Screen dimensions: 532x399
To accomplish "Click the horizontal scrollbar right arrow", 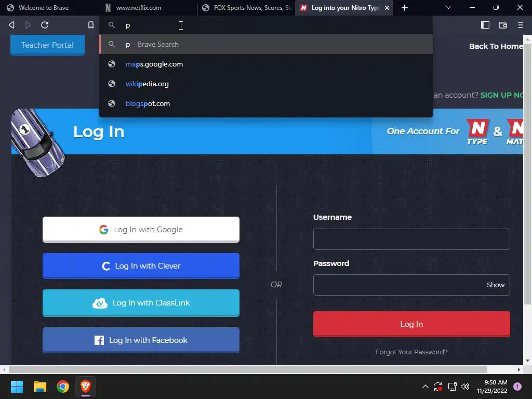I will (x=519, y=369).
